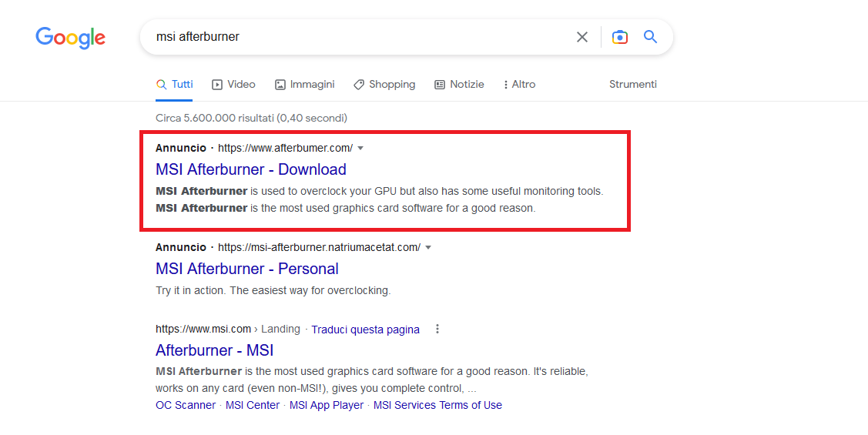This screenshot has width=868, height=435.
Task: Click the https://www.msi.com result URL
Action: point(203,329)
